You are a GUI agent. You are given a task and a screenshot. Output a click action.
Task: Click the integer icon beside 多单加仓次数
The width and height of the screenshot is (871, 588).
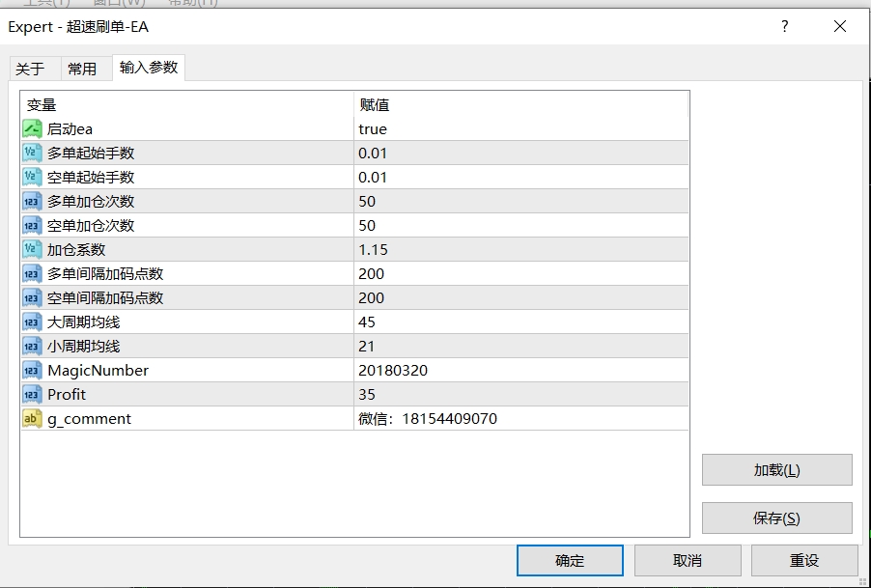32,202
